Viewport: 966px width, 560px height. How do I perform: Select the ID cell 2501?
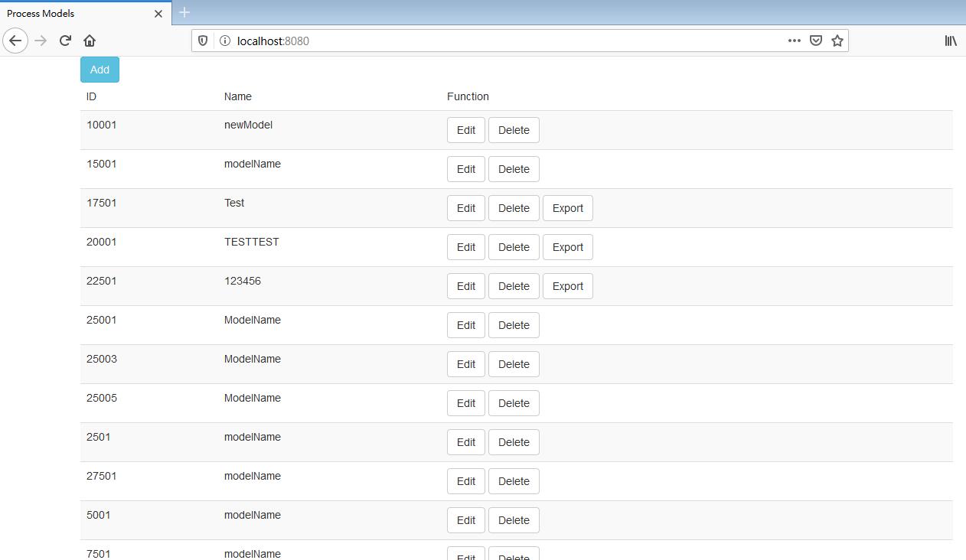tap(99, 437)
